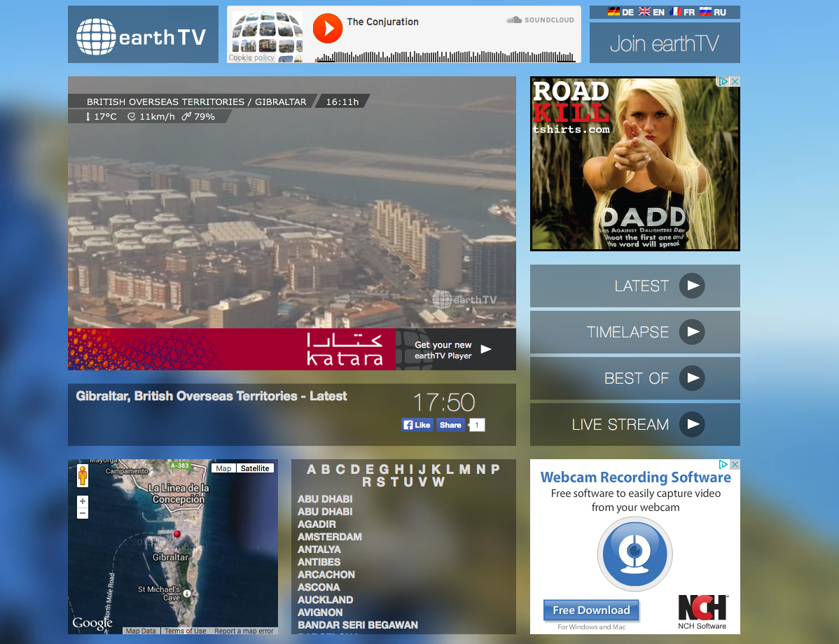
Task: Zoom in on the Gibraltar map
Action: pos(83,501)
